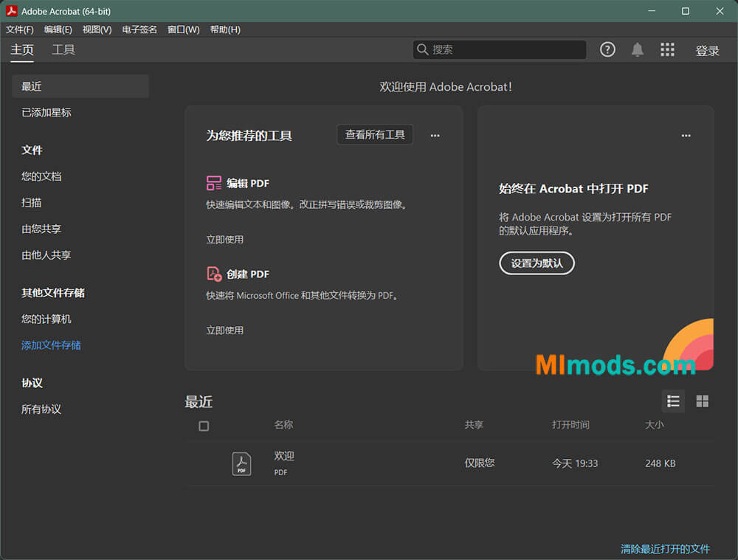Click 立即使用 under 创建 PDF
The width and height of the screenshot is (738, 560).
224,331
